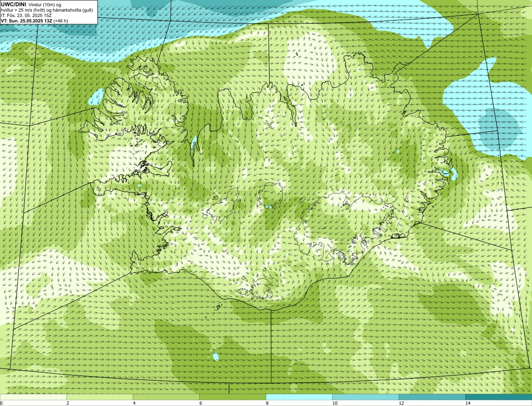532x406 pixels.
Task: Click the dark teal legend swatch above 14 m/s
Action: tap(499, 397)
